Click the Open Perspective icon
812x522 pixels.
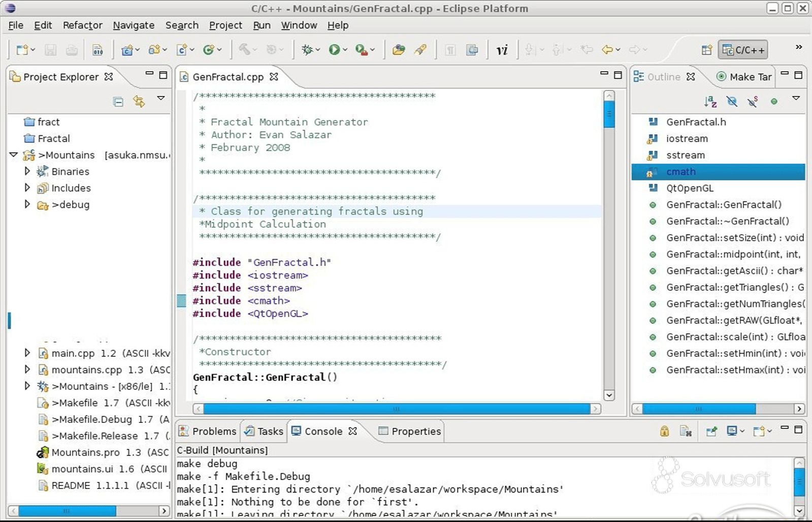(706, 50)
